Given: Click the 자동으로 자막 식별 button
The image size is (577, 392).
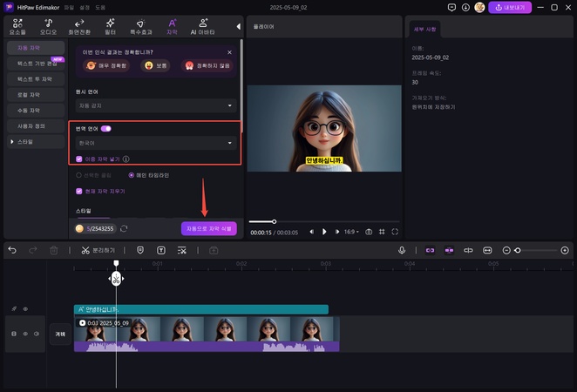Looking at the screenshot, I should click(x=208, y=228).
